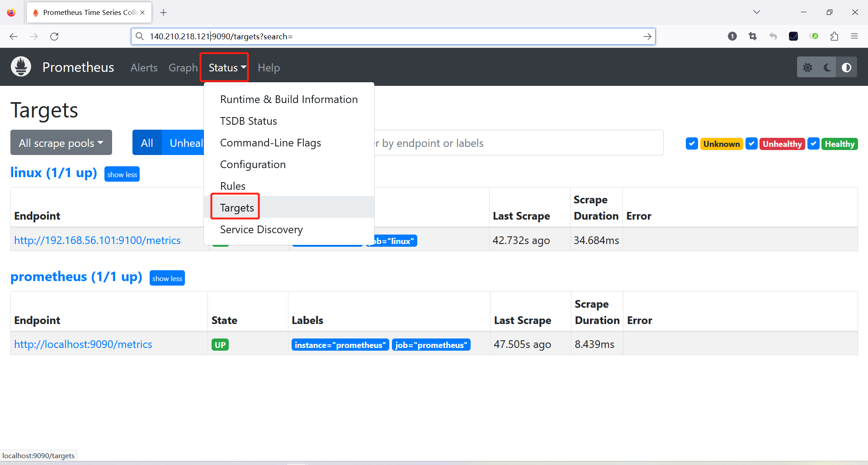868x465 pixels.
Task: Select Service Discovery in the Status menu
Action: (261, 230)
